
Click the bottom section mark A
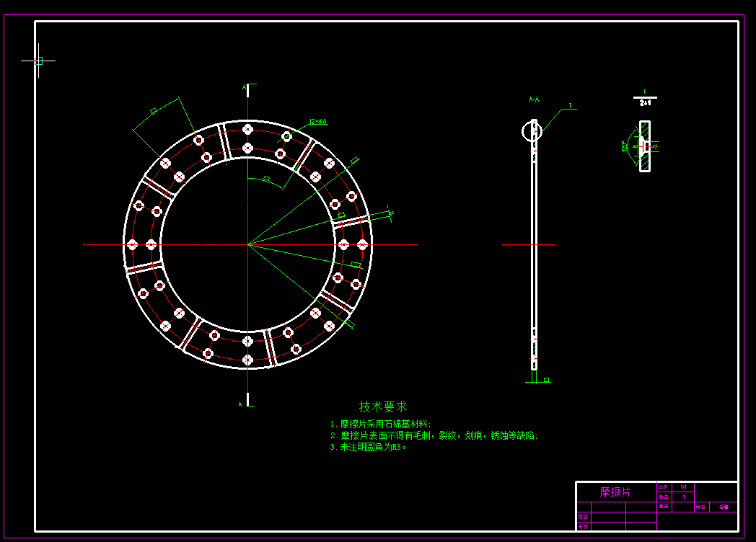coord(240,404)
